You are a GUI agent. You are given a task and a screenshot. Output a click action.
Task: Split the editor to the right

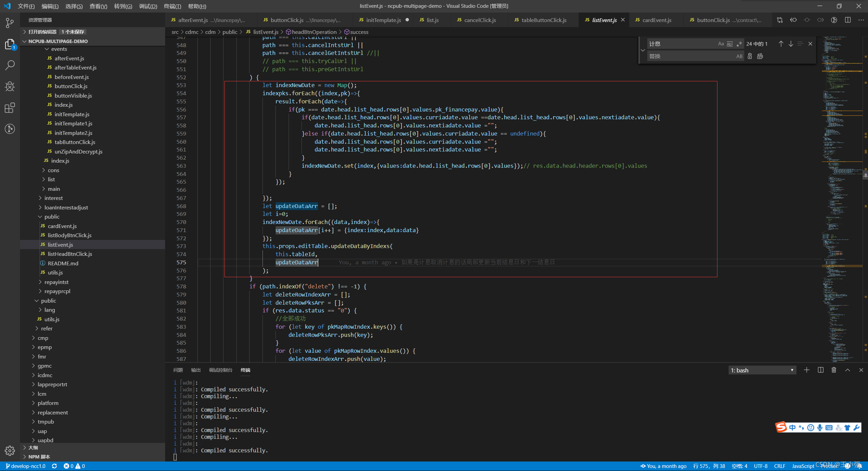tap(848, 20)
